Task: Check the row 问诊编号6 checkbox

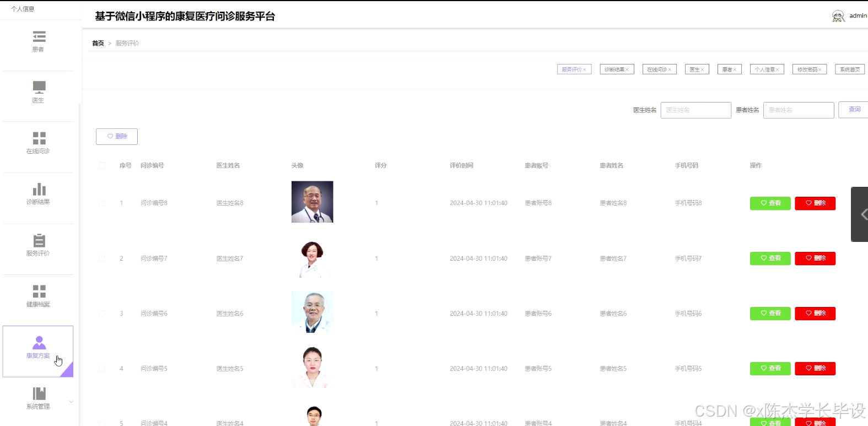Action: click(x=102, y=314)
